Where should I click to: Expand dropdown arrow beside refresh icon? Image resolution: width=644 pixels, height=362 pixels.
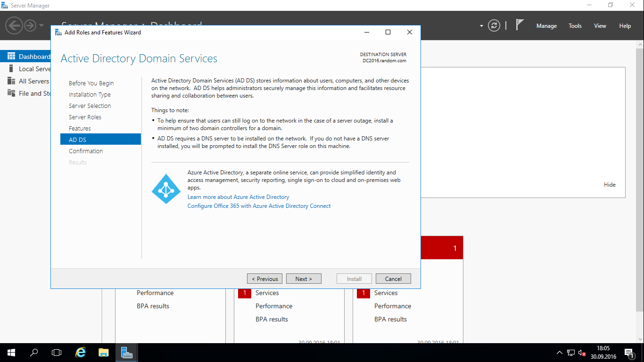tap(481, 26)
